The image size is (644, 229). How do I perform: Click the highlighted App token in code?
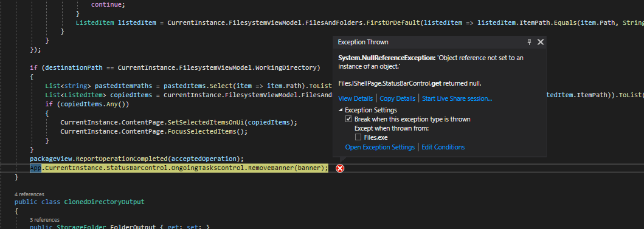tap(36, 168)
